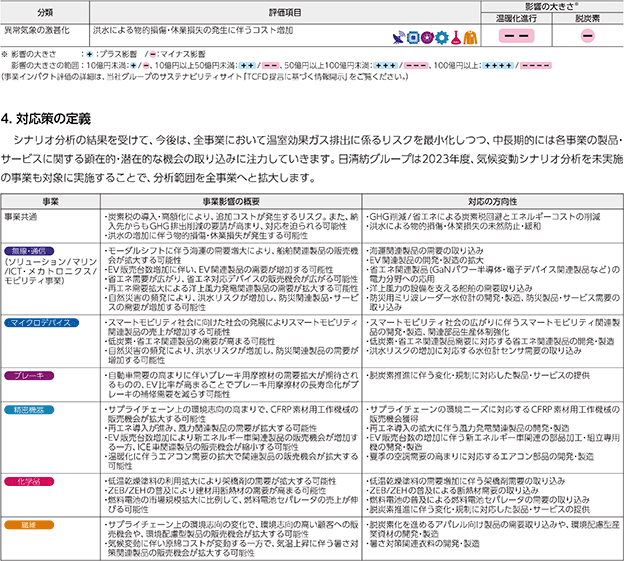624x561 pixels.
Task: Click the 脱炭素化を進めるアパレル向け製品 bullet
Action: (x=493, y=529)
